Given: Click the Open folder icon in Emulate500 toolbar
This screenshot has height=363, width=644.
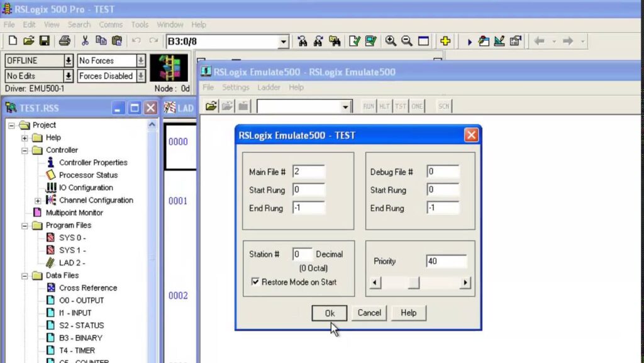Looking at the screenshot, I should [x=211, y=106].
